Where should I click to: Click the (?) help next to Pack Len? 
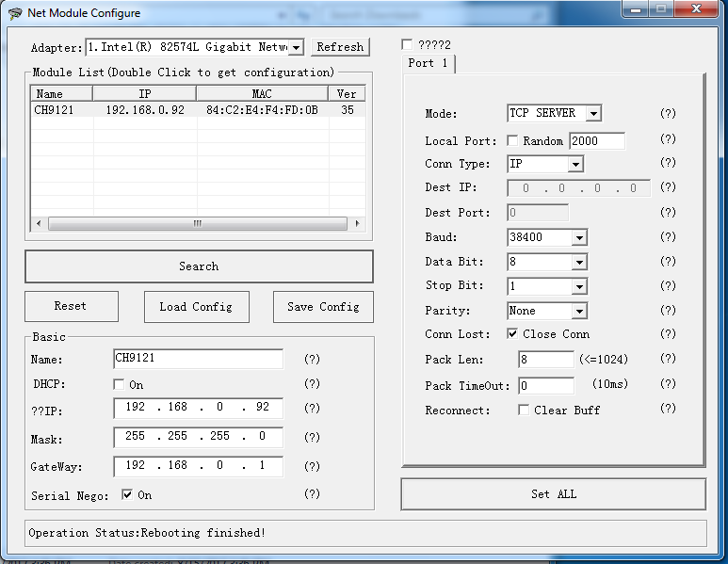pyautogui.click(x=668, y=359)
